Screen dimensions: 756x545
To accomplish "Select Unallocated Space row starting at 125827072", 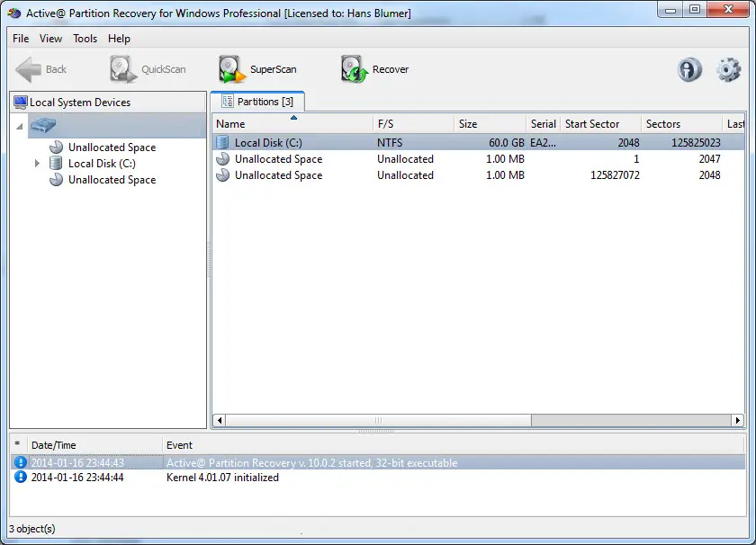I will [479, 175].
